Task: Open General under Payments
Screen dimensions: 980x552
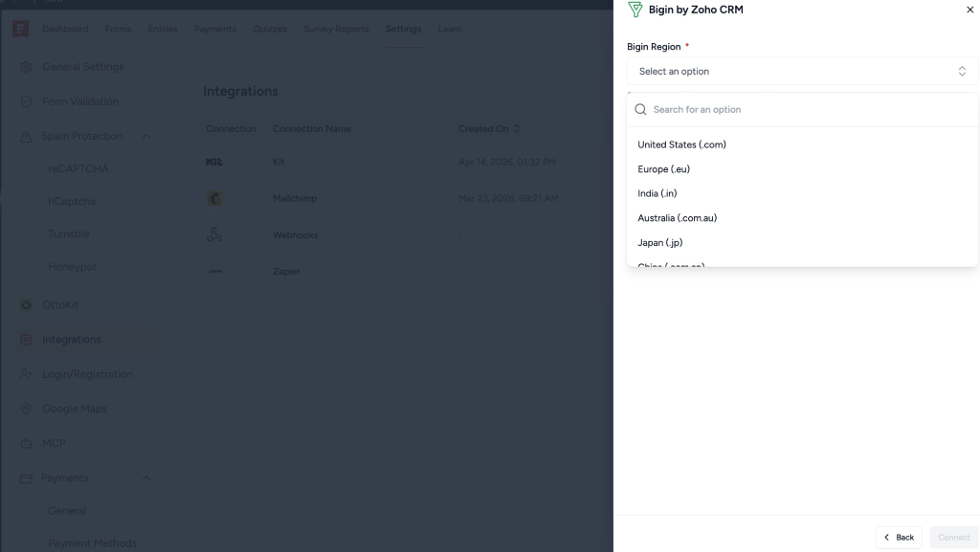Action: [67, 511]
